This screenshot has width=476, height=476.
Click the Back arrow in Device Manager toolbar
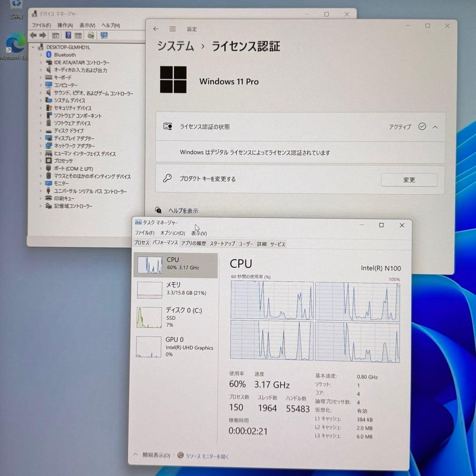[x=33, y=36]
